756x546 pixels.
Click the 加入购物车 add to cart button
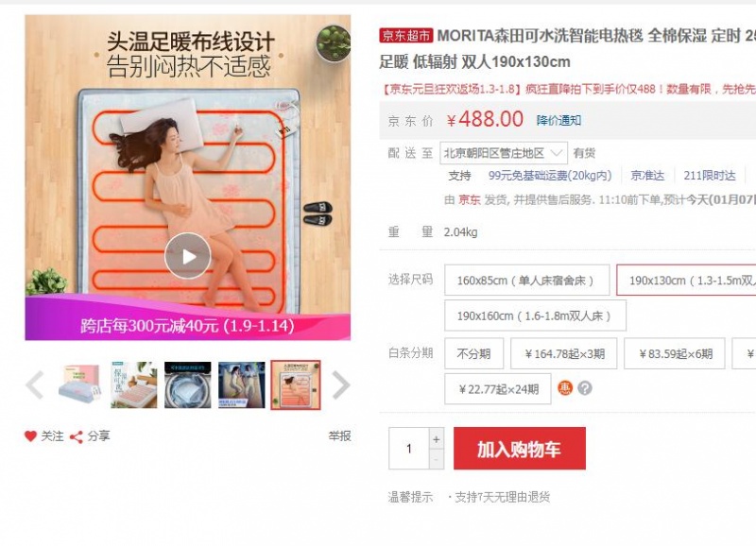519,449
